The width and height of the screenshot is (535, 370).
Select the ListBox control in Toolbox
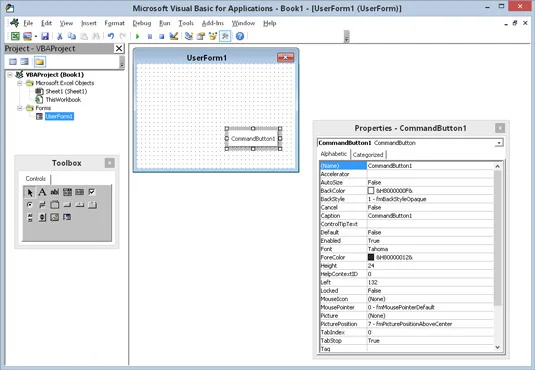79,192
